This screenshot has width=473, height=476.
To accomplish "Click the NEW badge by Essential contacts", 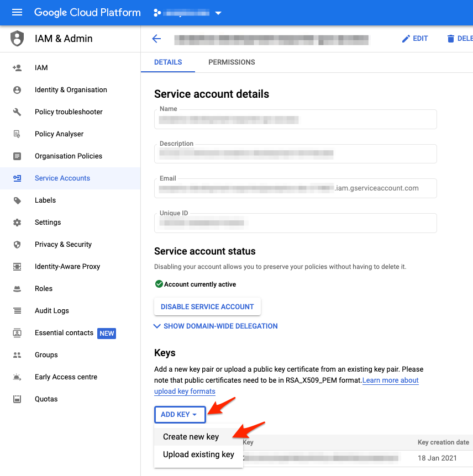I will (x=107, y=334).
